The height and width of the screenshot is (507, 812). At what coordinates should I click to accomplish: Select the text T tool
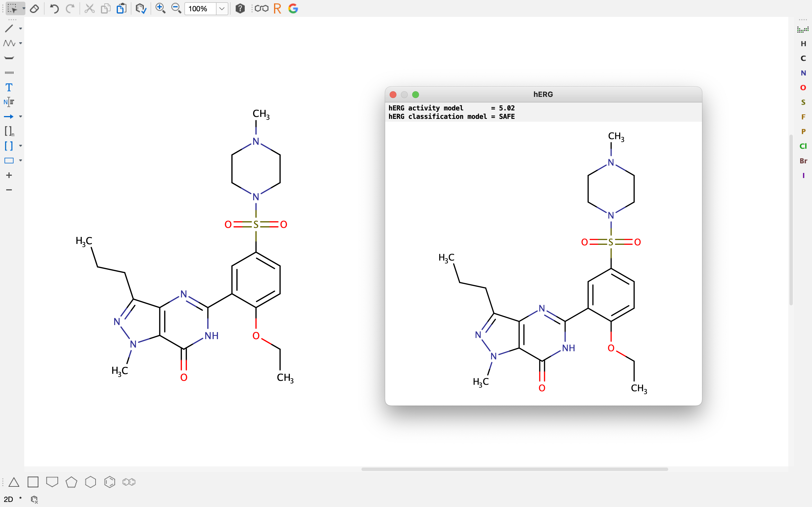click(x=9, y=88)
